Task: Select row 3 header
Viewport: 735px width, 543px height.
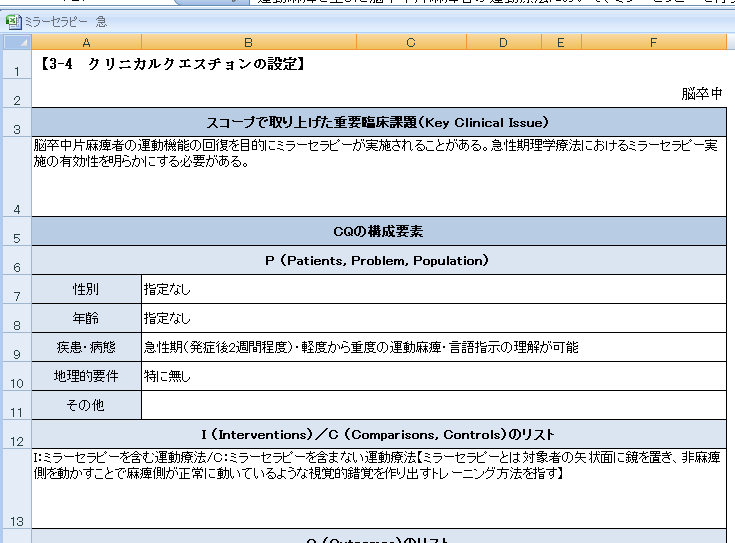Action: coord(17,122)
